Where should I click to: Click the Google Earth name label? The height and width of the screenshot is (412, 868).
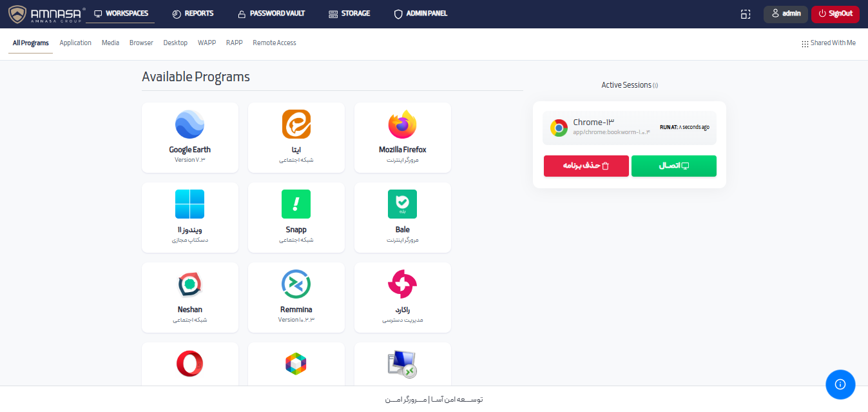(189, 150)
